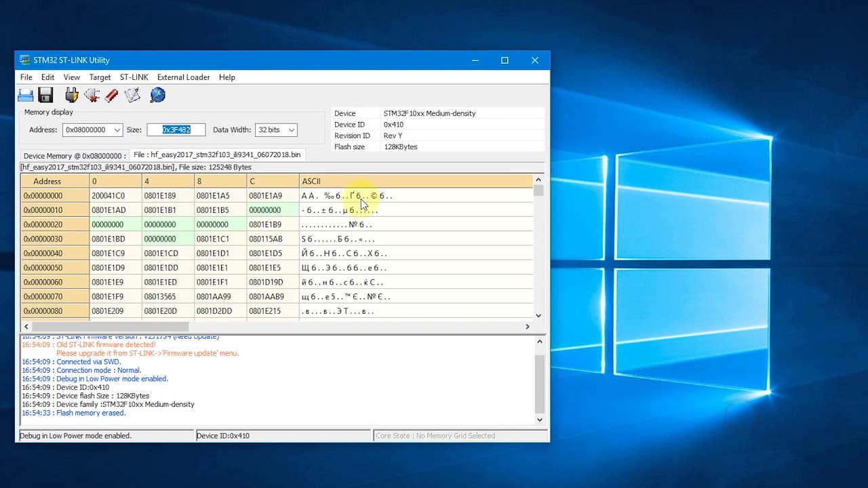Viewport: 868px width, 488px height.
Task: Click the Address column header
Action: point(55,181)
